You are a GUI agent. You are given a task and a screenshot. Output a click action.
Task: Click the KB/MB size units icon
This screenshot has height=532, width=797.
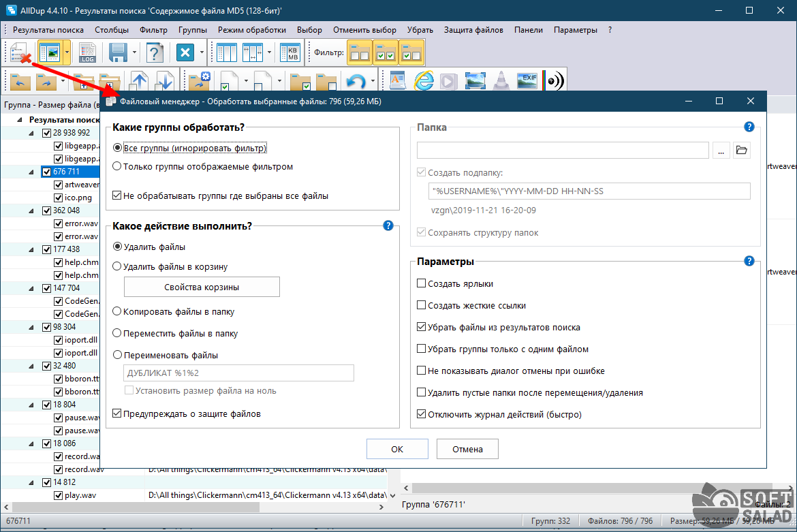point(292,52)
